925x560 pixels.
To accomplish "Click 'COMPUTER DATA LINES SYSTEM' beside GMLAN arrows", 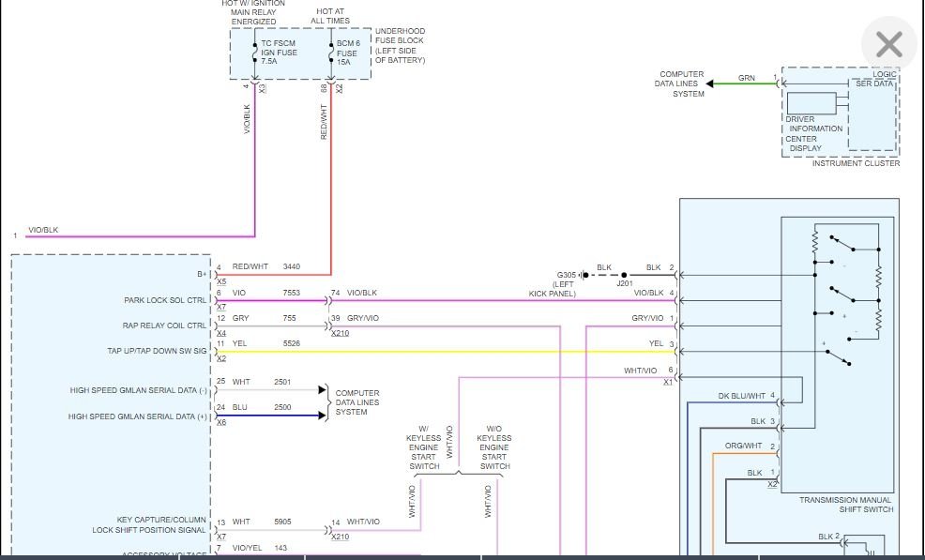I will [x=357, y=402].
